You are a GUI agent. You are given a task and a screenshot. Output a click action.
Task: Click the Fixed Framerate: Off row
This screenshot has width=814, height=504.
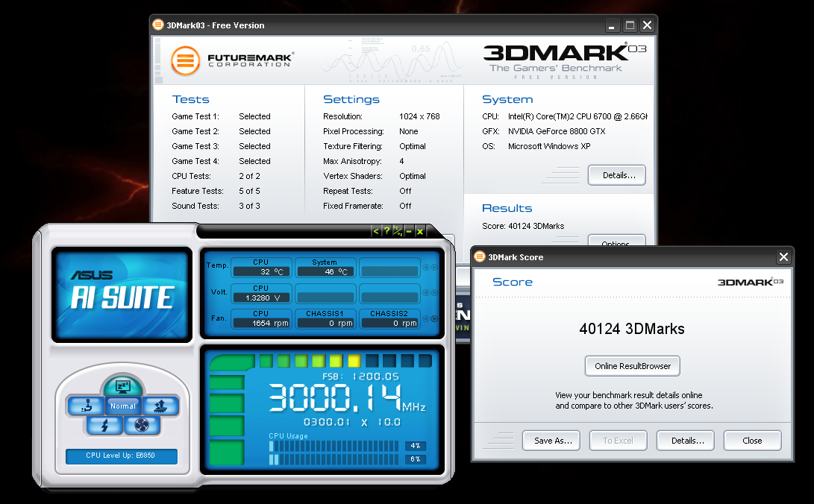pos(367,206)
